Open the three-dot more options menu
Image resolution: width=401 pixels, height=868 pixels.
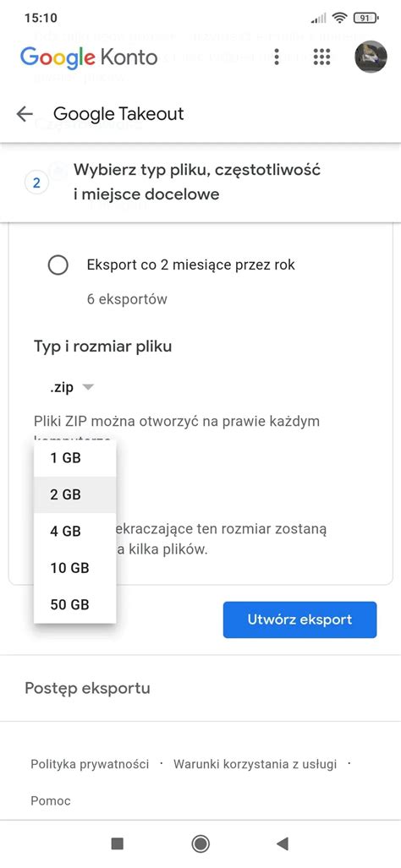[277, 57]
